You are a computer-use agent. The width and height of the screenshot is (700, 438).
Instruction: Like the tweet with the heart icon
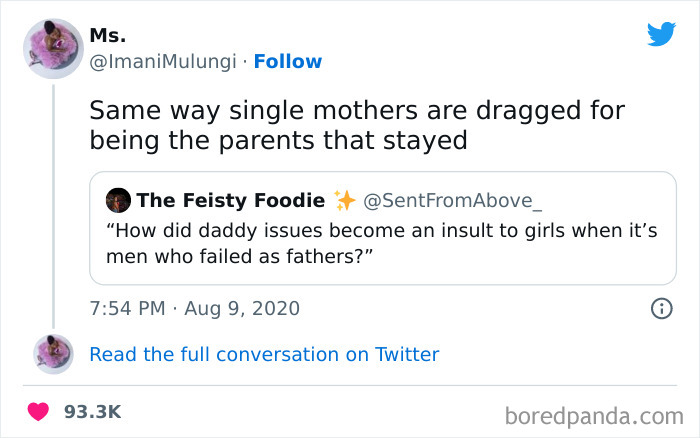(40, 411)
